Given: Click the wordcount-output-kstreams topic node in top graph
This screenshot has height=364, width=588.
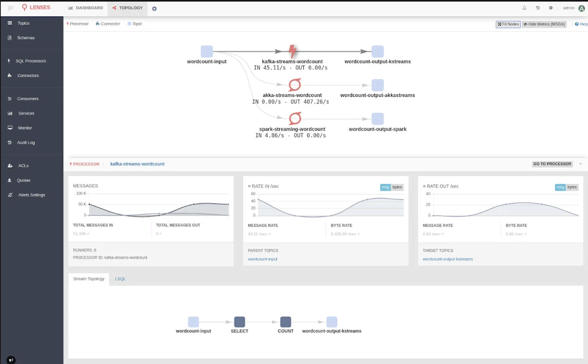Looking at the screenshot, I should (378, 51).
